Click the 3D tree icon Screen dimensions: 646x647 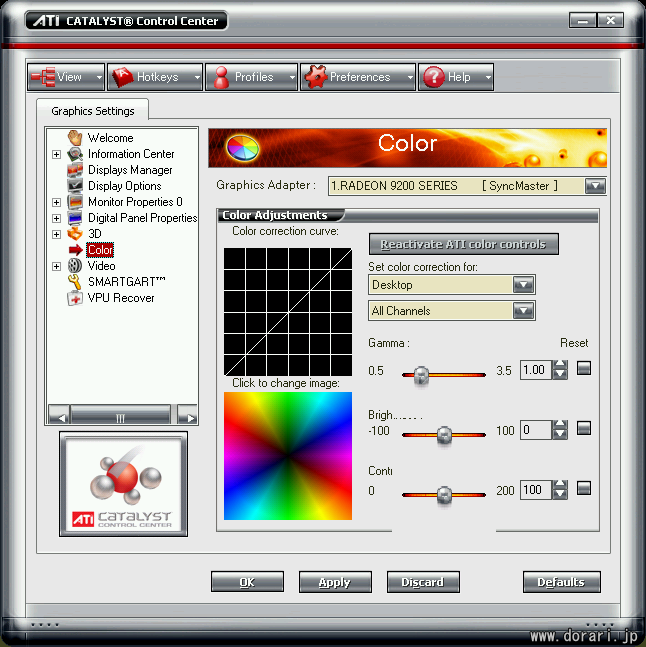point(75,234)
